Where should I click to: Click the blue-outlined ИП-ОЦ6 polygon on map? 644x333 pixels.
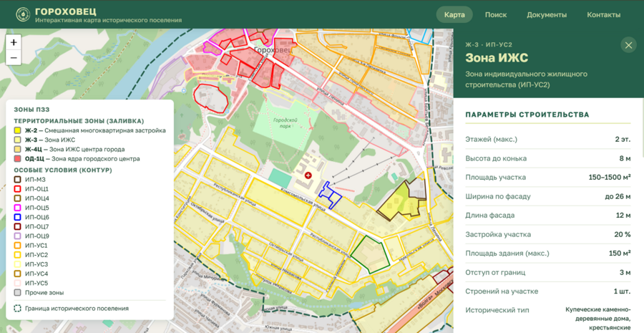click(x=330, y=195)
